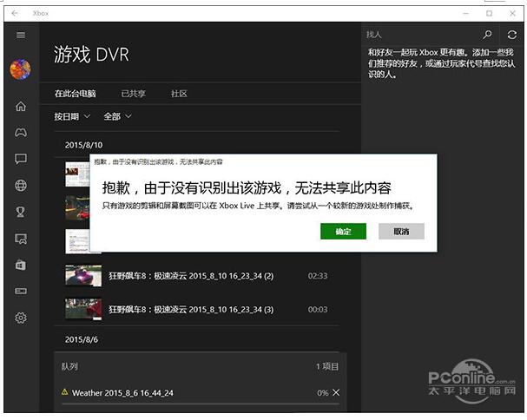
Task: Go to Home in the sidebar
Action: point(21,107)
